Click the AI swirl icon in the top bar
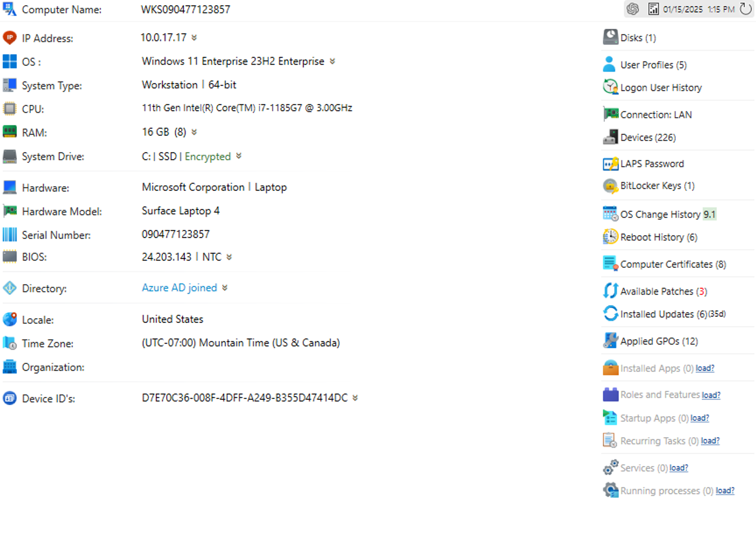756x557 pixels. point(633,9)
